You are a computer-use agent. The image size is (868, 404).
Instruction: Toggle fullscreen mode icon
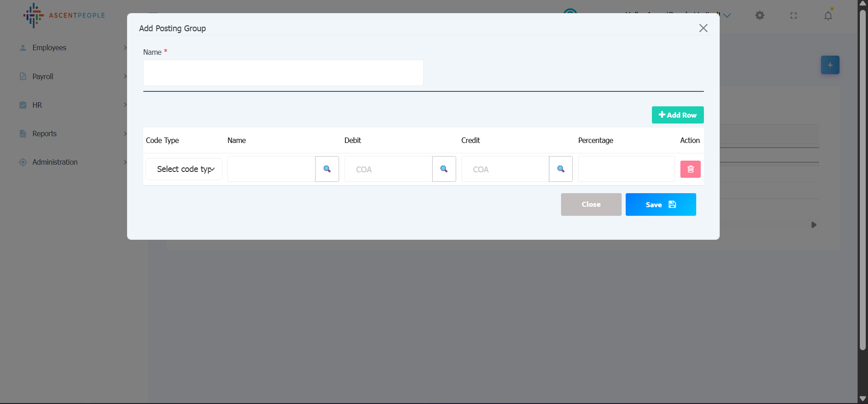793,15
